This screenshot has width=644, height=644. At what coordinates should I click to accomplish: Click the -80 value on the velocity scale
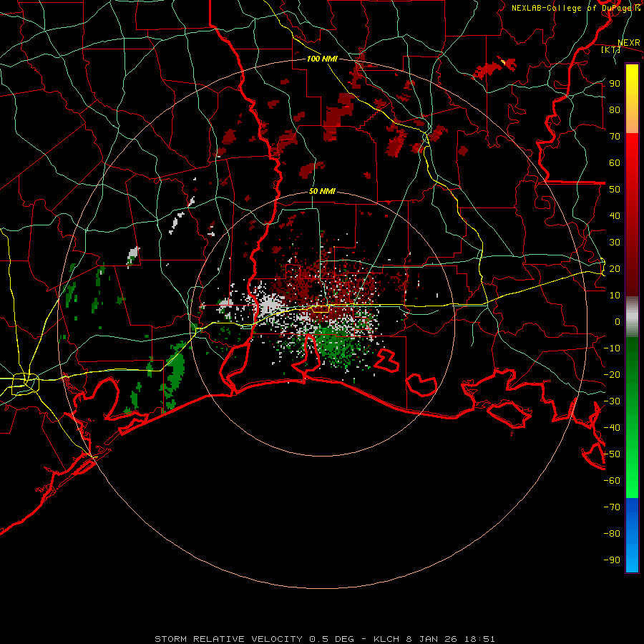(x=612, y=534)
